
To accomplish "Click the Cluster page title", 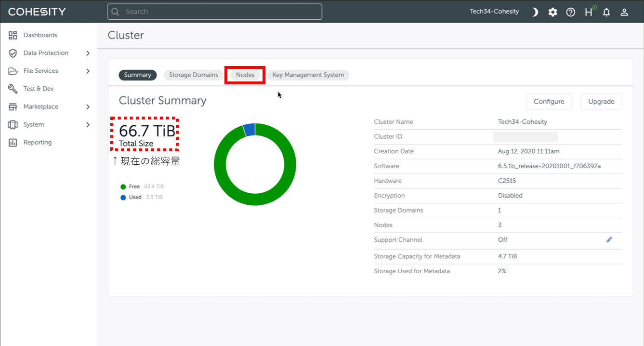I will [x=126, y=35].
